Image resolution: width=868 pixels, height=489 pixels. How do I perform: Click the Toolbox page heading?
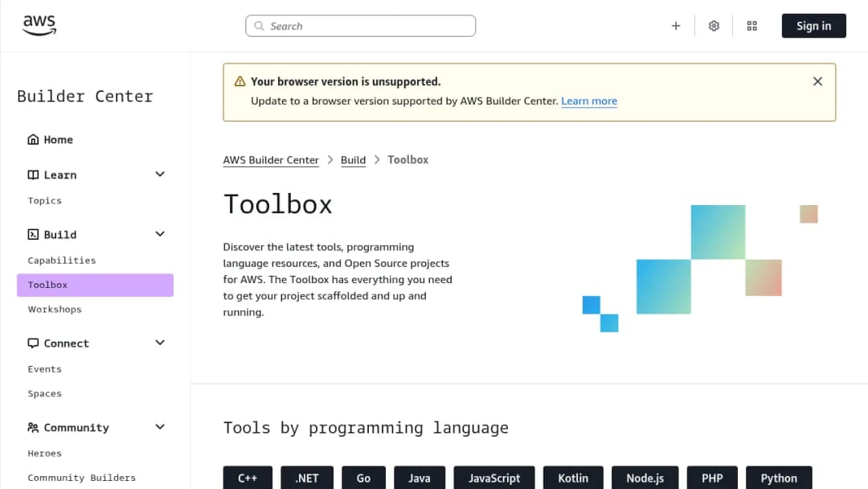coord(277,204)
